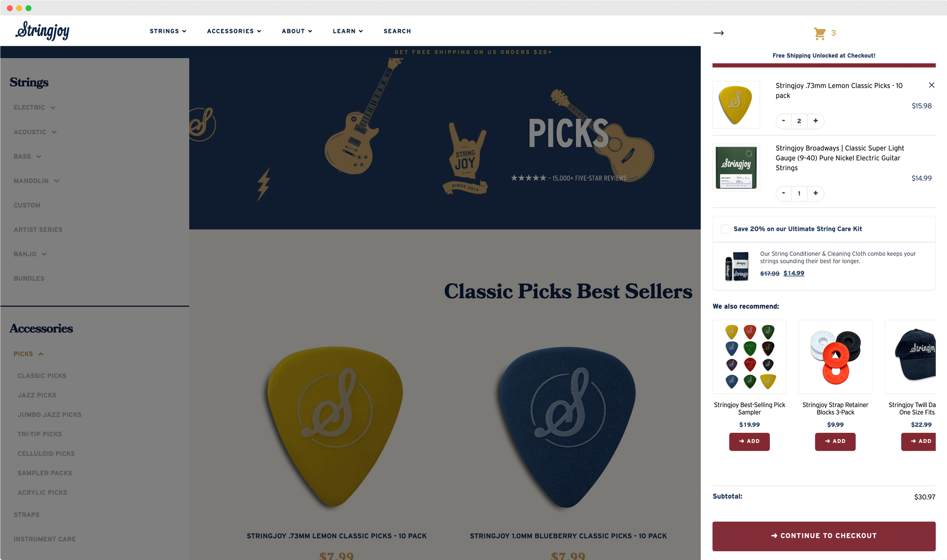Image resolution: width=947 pixels, height=560 pixels.
Task: Check the Ultimate String Care Kit offer
Action: click(x=725, y=229)
